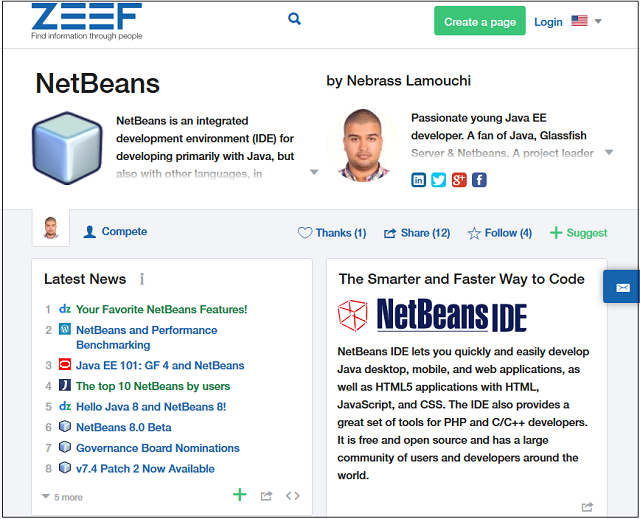The image size is (640, 519).
Task: Click The Smarter and Faster Way to Code heading
Action: (462, 279)
